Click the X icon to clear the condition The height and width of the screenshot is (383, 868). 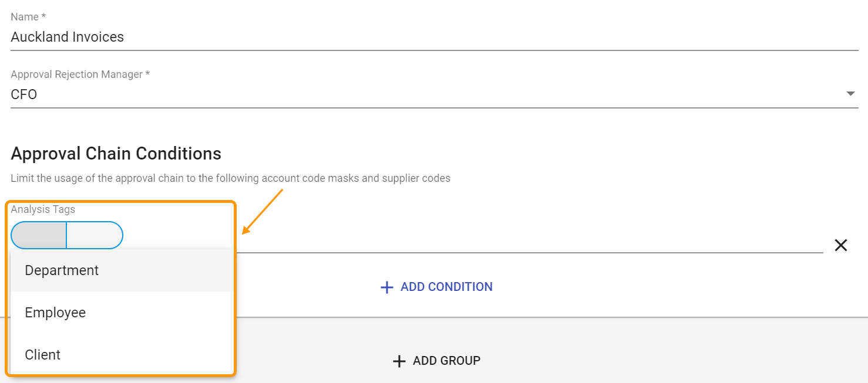pos(840,245)
